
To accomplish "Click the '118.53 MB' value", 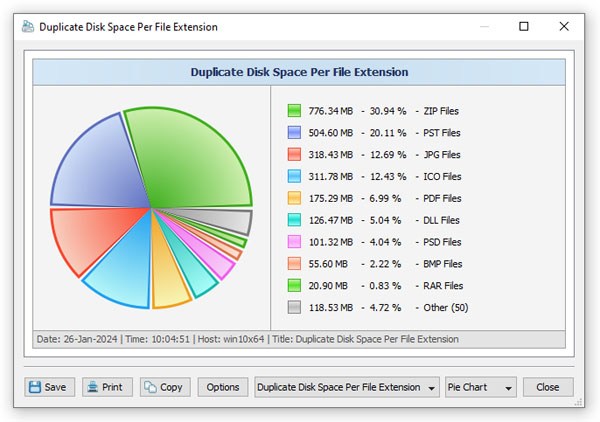I will 331,307.
